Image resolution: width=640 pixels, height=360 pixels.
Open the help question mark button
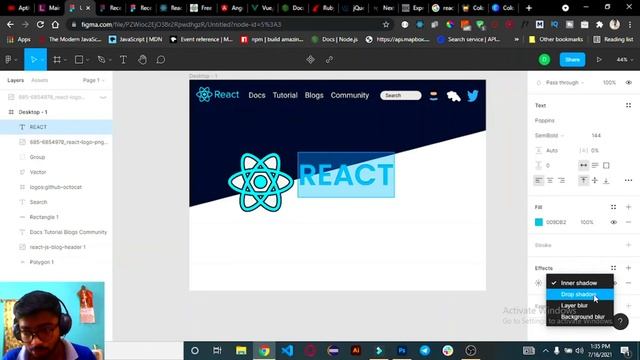[620, 321]
